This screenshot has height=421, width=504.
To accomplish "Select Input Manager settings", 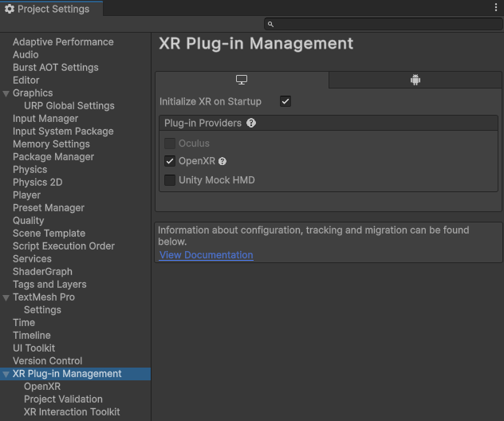I will pos(45,119).
